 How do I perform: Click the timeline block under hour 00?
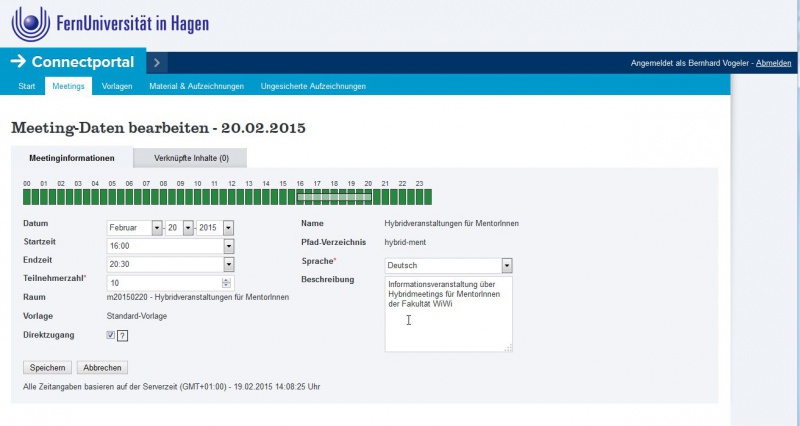(27, 197)
